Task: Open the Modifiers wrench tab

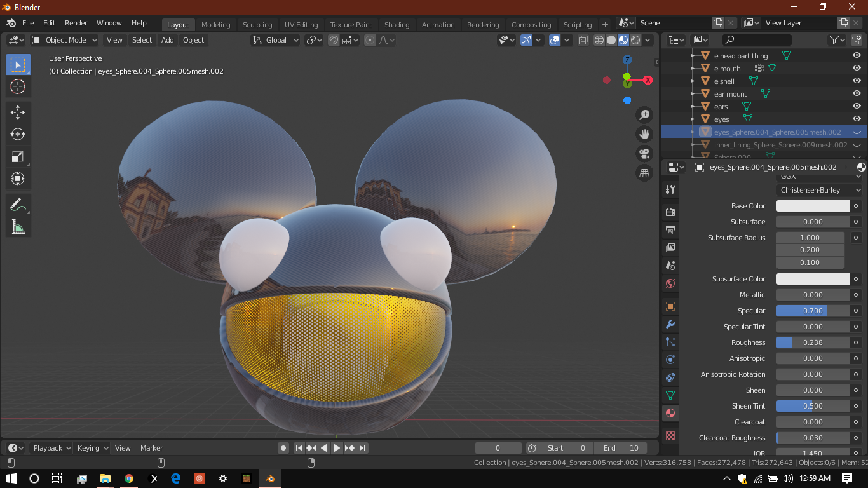Action: pyautogui.click(x=670, y=324)
